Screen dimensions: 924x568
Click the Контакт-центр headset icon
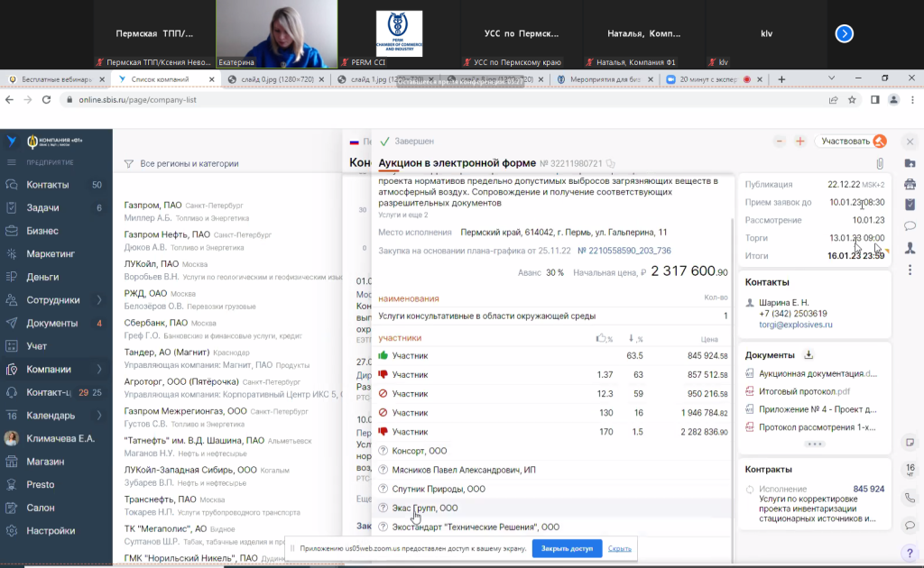pos(12,392)
